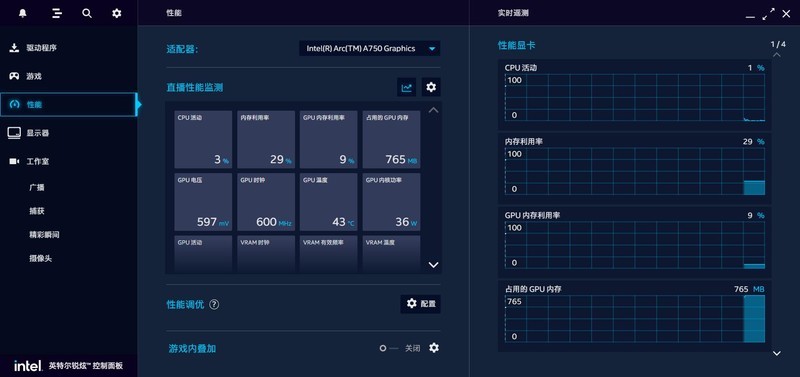This screenshot has width=800, height=377.
Task: Click the 性能显卡 heading text
Action: pos(516,45)
